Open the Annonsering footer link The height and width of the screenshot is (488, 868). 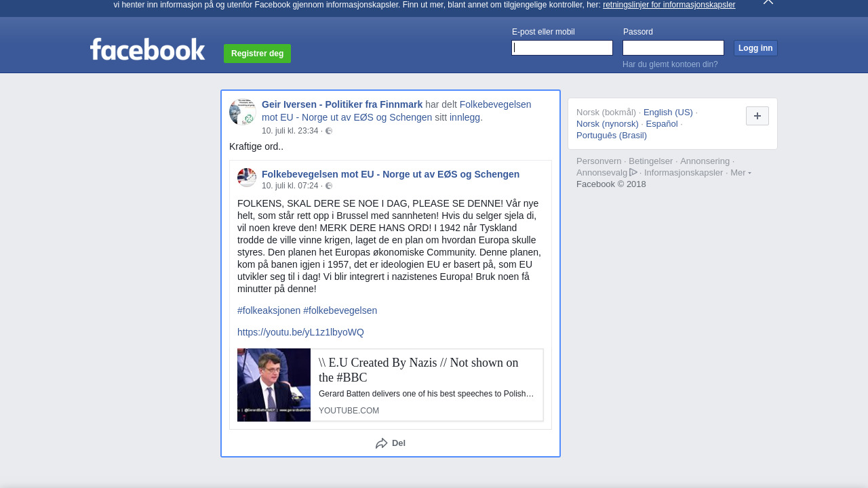tap(705, 161)
